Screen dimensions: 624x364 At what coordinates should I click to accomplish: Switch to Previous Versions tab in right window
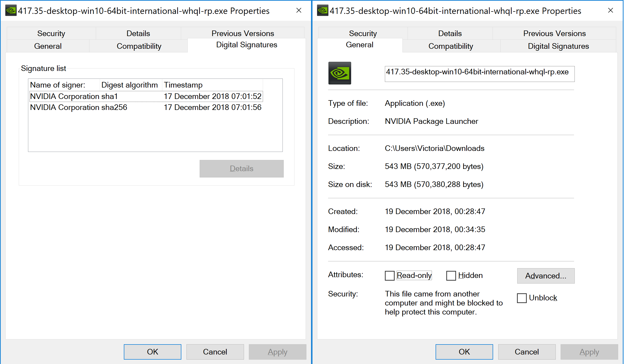(x=555, y=33)
